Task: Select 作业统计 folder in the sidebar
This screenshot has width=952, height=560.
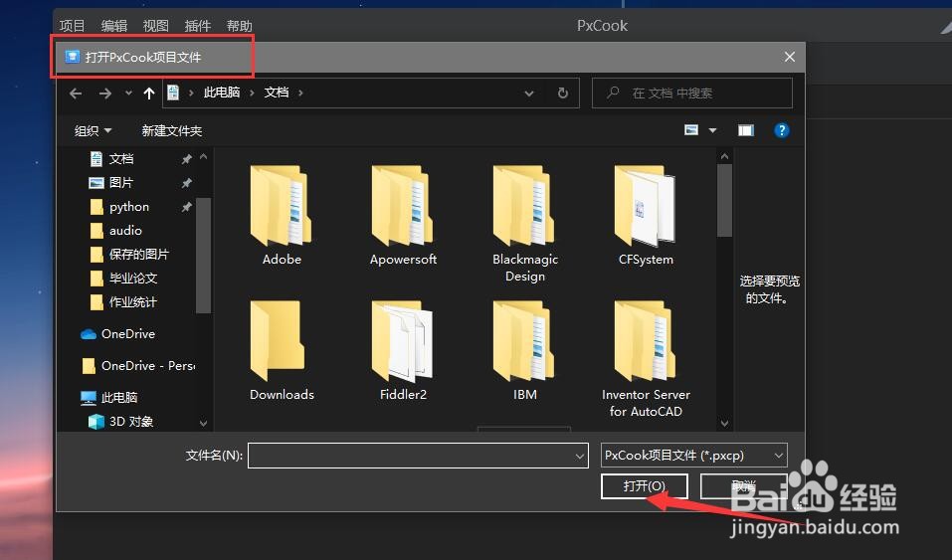Action: point(133,302)
